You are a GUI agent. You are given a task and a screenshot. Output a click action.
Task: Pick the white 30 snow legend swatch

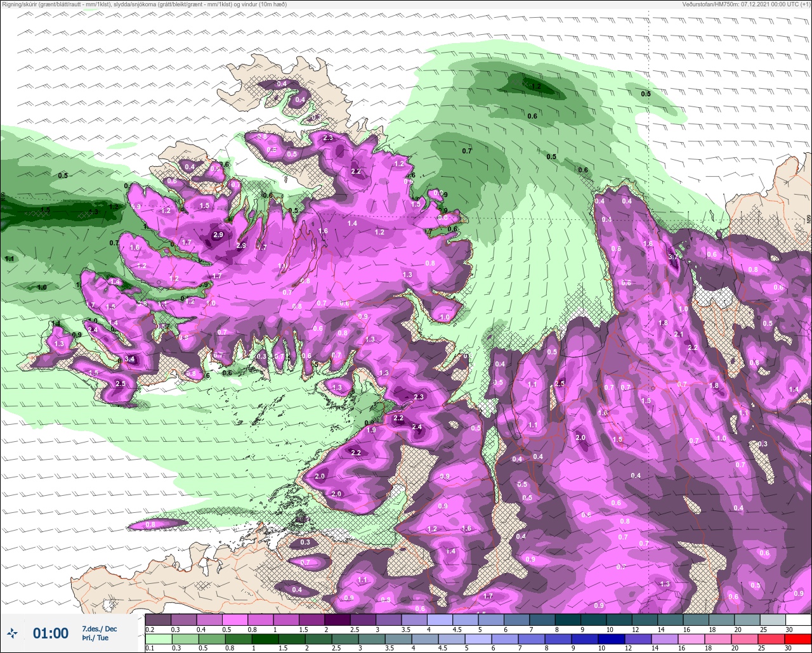(x=798, y=619)
